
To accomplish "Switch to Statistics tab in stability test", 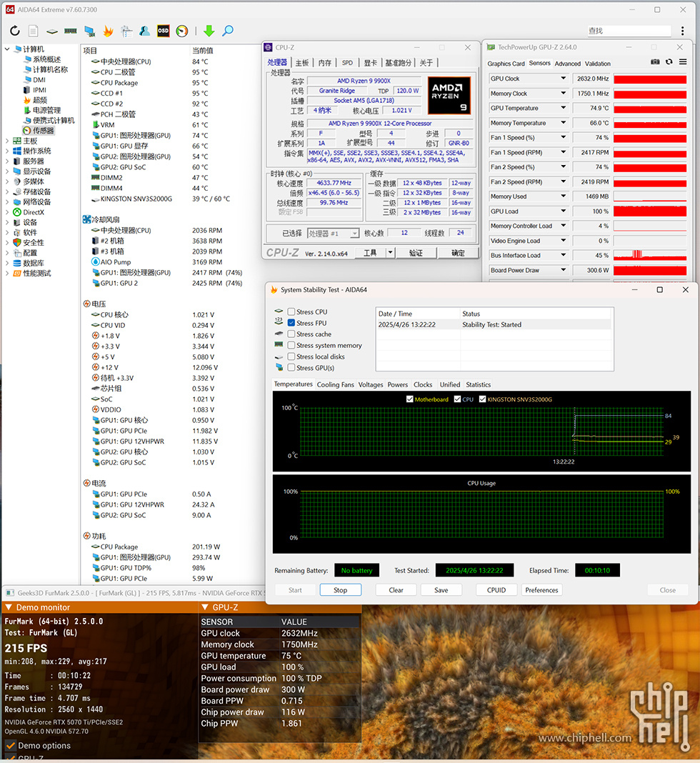I will [478, 384].
